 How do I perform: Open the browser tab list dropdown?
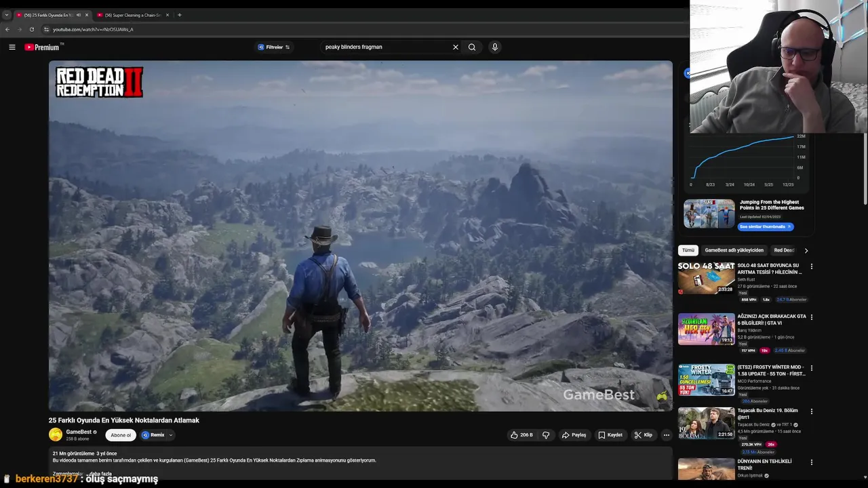[x=7, y=15]
